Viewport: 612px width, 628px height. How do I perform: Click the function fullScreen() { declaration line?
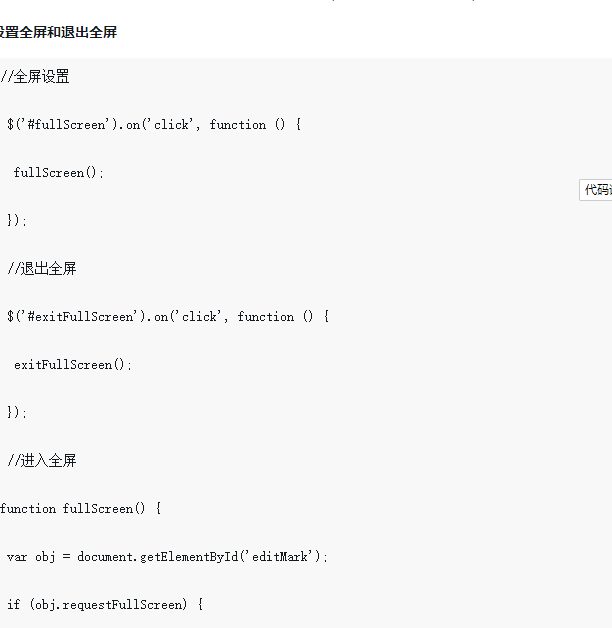pyautogui.click(x=81, y=509)
